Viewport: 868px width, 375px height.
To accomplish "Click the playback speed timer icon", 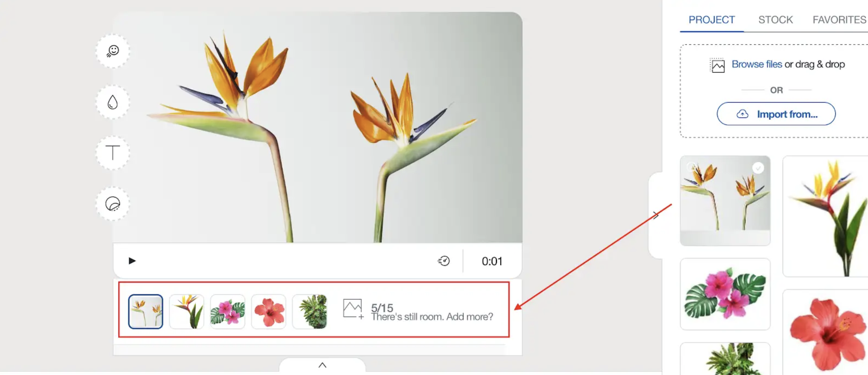I will click(444, 261).
